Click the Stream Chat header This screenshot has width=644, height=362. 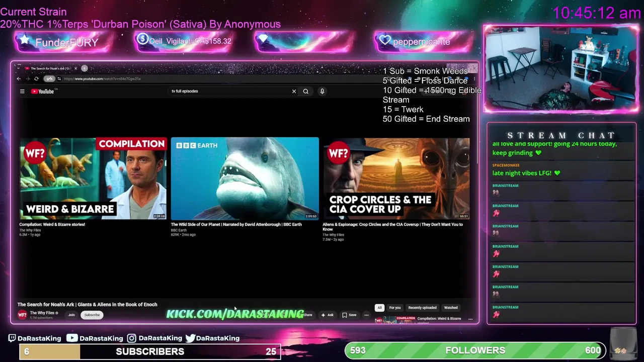pyautogui.click(x=561, y=135)
